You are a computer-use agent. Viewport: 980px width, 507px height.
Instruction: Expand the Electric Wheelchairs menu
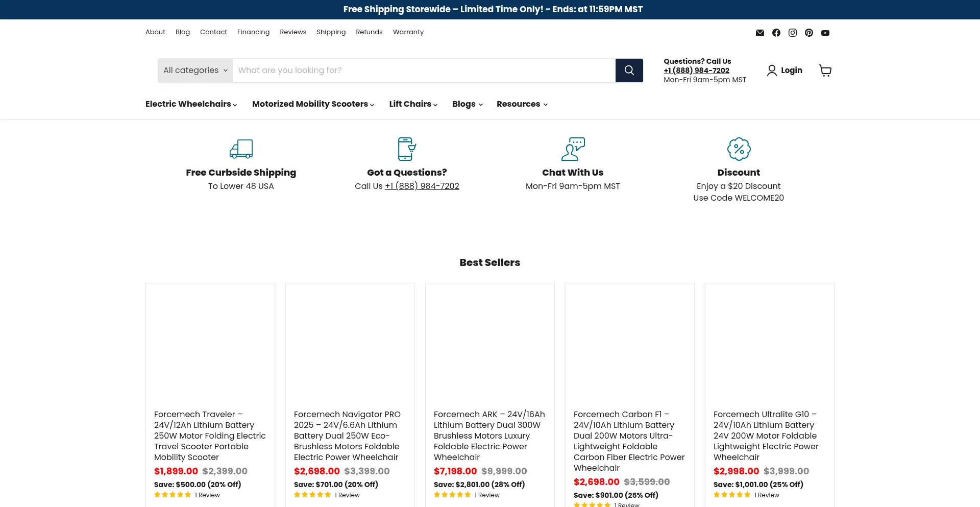pos(191,104)
